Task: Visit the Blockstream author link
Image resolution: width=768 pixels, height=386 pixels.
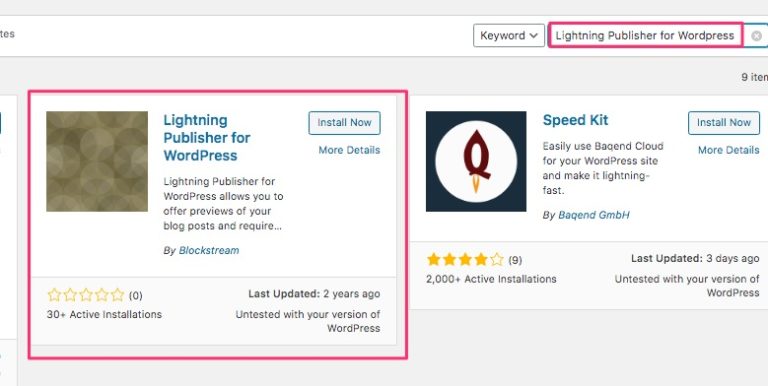Action: tap(209, 250)
